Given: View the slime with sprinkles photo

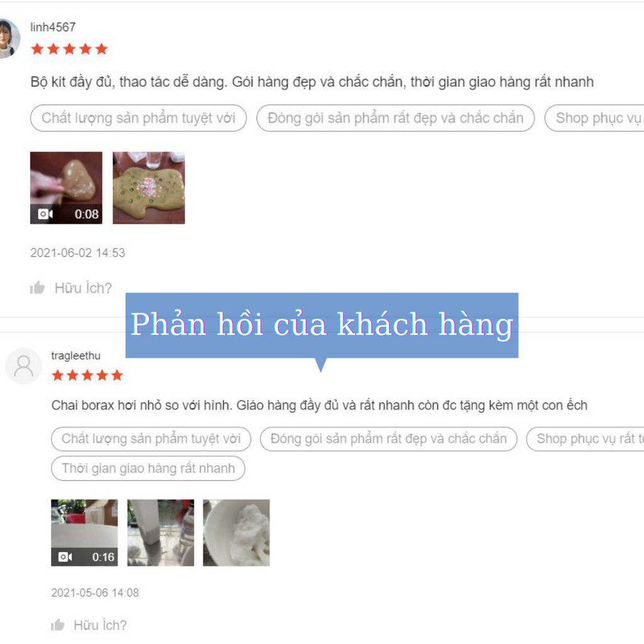Looking at the screenshot, I should point(148,187).
